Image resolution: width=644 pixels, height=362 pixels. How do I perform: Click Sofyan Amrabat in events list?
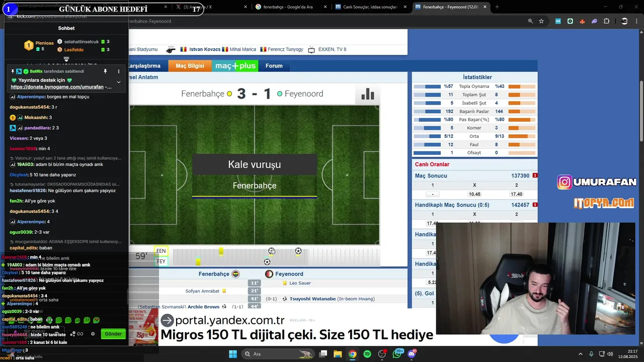coord(202,291)
